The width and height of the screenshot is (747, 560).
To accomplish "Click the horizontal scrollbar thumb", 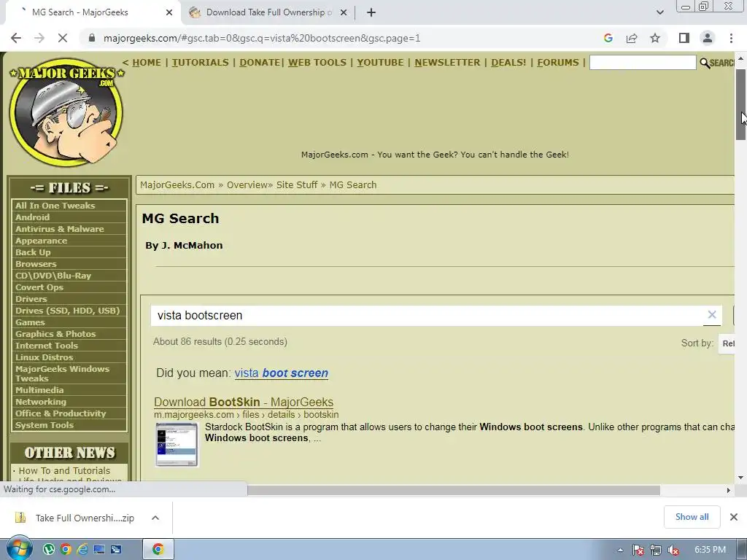I will point(454,490).
